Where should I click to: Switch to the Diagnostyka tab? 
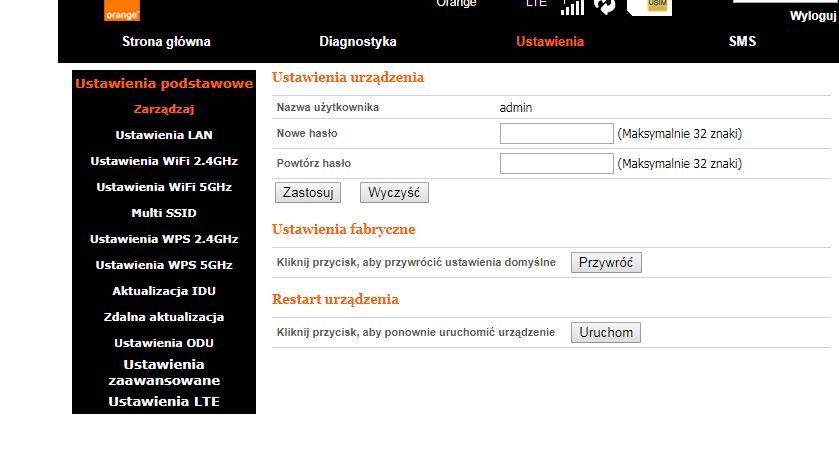(358, 41)
